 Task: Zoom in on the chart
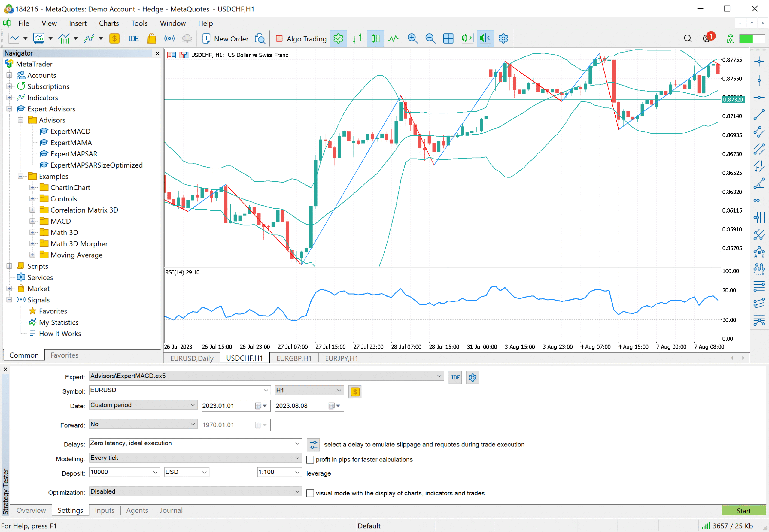(412, 38)
